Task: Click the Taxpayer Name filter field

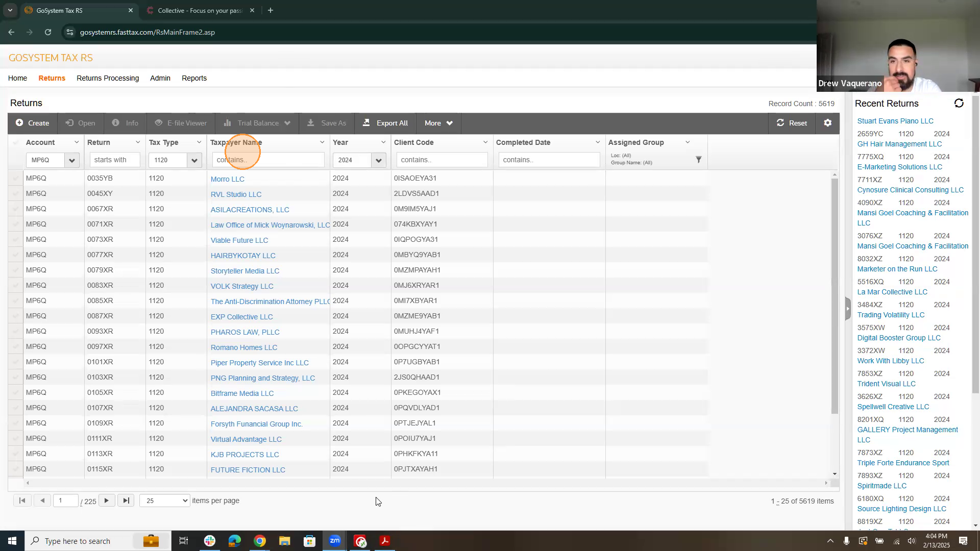Action: click(268, 160)
